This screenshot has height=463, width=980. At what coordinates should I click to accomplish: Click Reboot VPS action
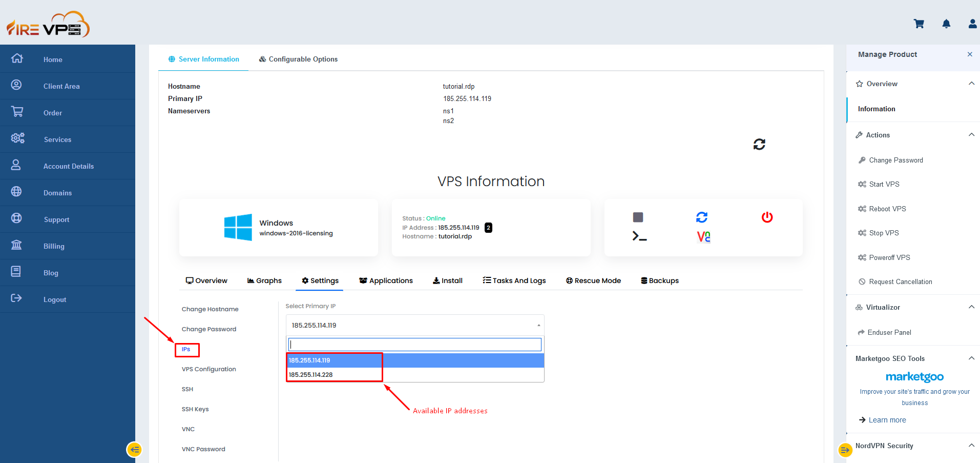tap(882, 209)
